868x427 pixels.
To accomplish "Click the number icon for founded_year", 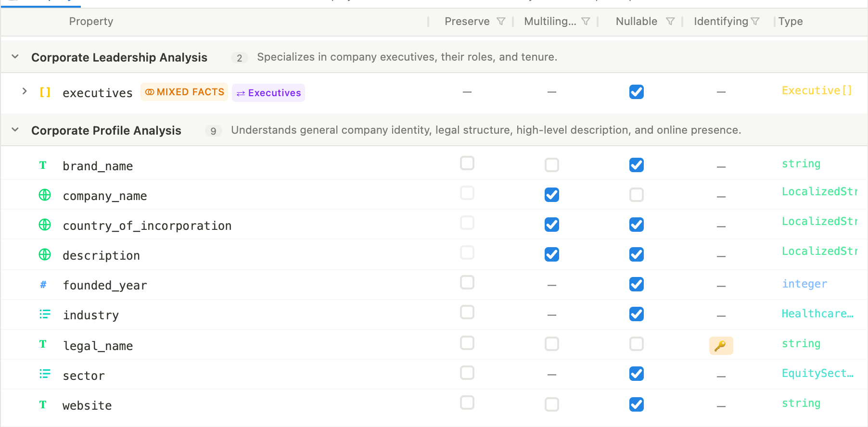I will click(x=43, y=285).
